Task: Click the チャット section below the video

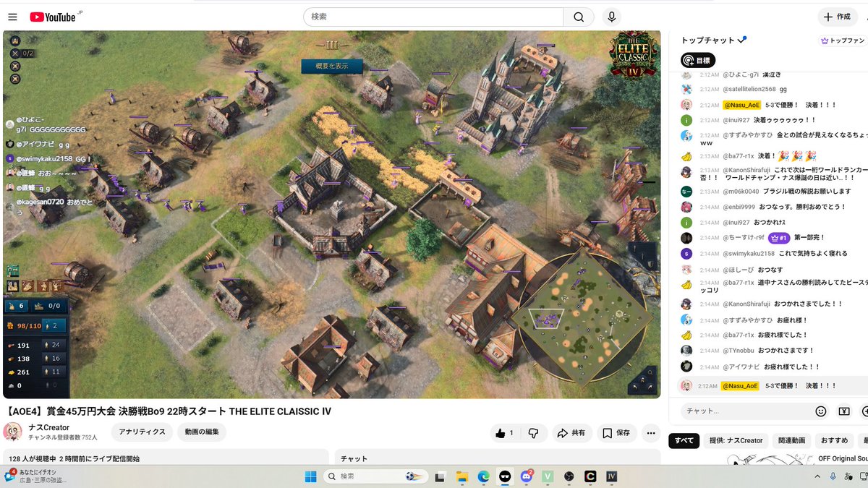Action: coord(498,458)
